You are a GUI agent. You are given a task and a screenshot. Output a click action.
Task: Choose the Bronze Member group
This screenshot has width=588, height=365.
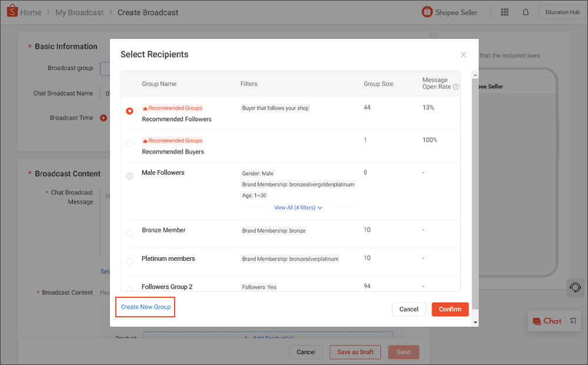click(129, 233)
